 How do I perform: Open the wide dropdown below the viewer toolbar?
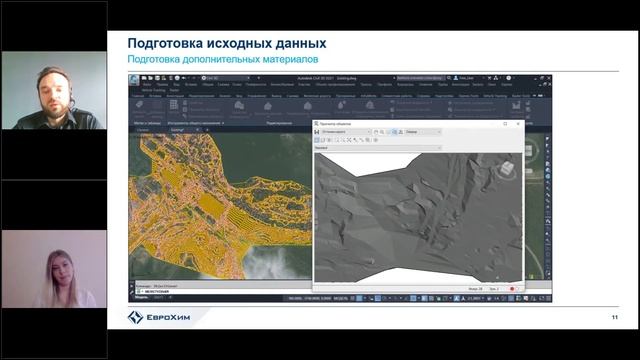tap(378, 148)
